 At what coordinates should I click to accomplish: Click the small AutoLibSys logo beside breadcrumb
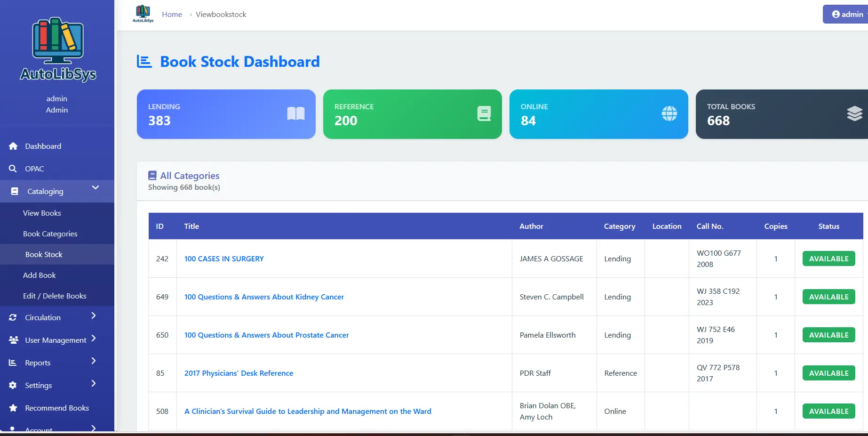pyautogui.click(x=143, y=14)
